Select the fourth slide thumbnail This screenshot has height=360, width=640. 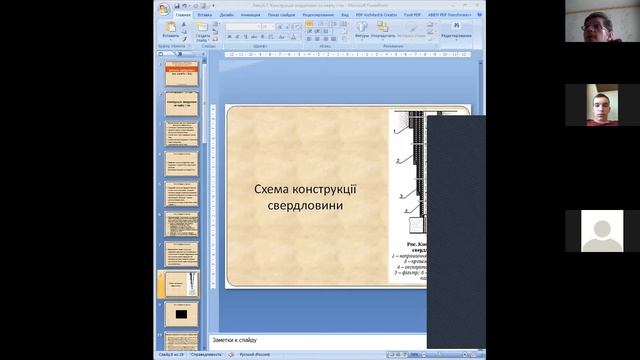(181, 164)
